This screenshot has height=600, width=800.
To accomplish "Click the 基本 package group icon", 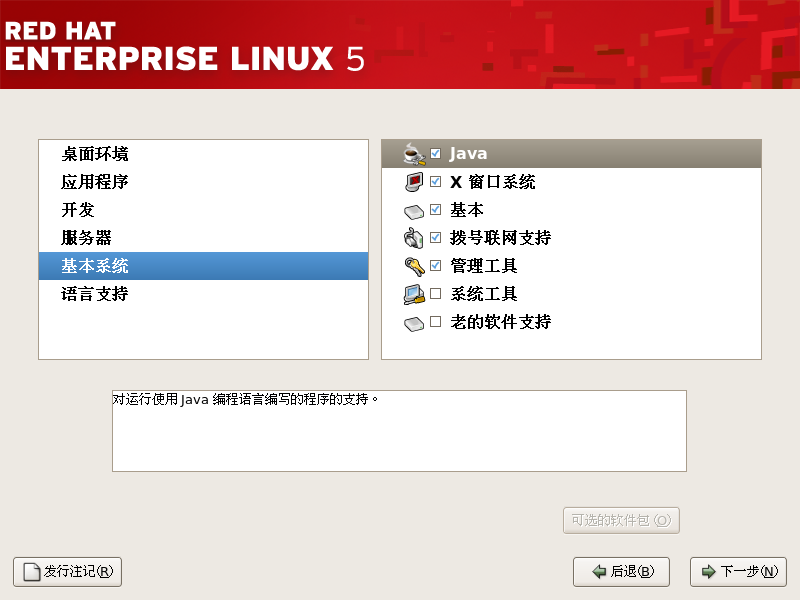I will point(414,211).
